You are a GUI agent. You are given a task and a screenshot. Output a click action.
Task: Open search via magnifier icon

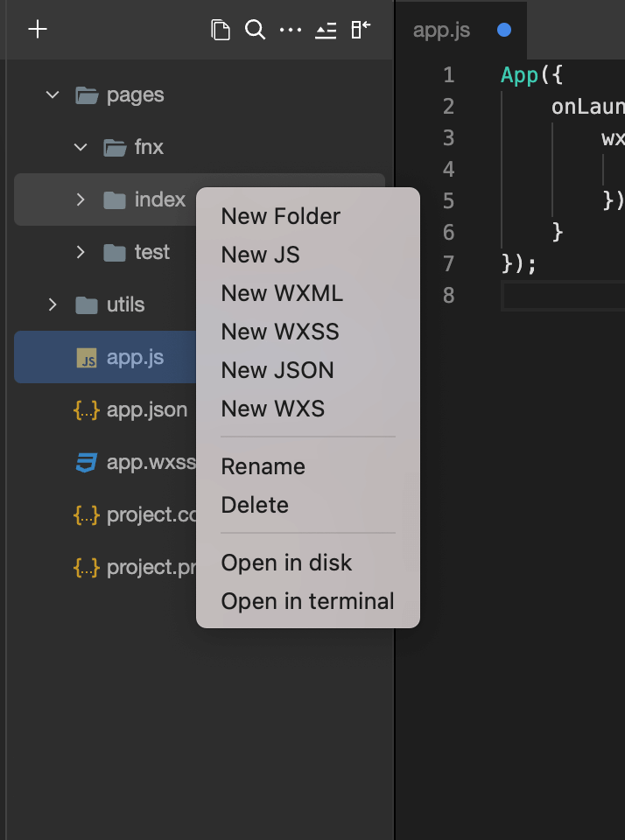click(x=255, y=30)
